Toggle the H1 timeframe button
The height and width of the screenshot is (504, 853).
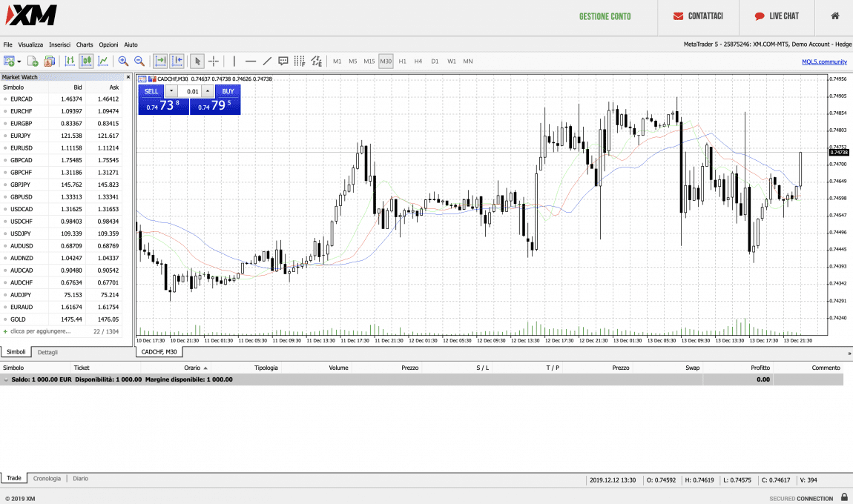click(402, 62)
